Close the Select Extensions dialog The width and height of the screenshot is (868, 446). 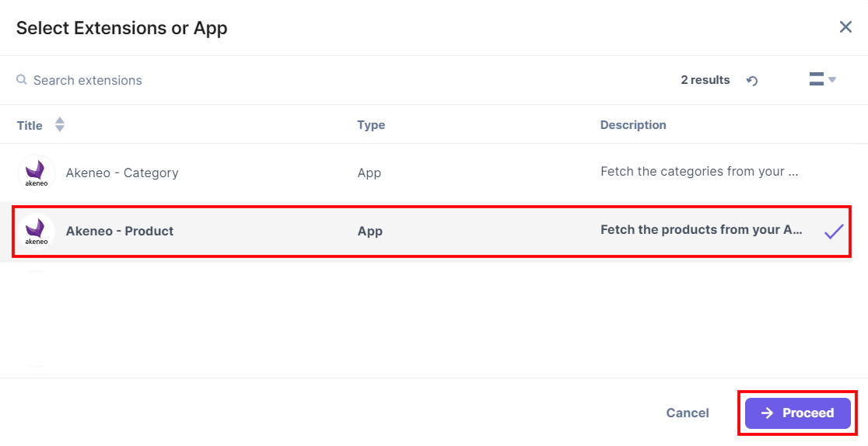(x=845, y=27)
